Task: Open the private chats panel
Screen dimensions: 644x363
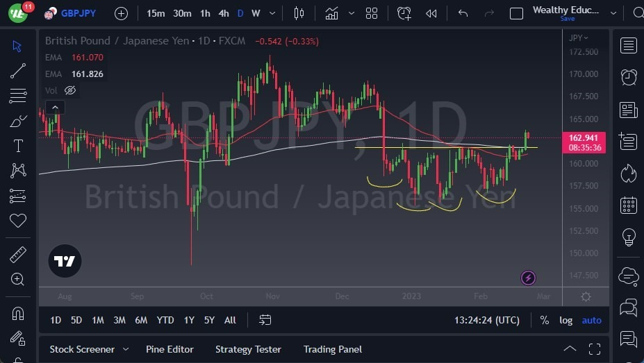Action: click(629, 307)
